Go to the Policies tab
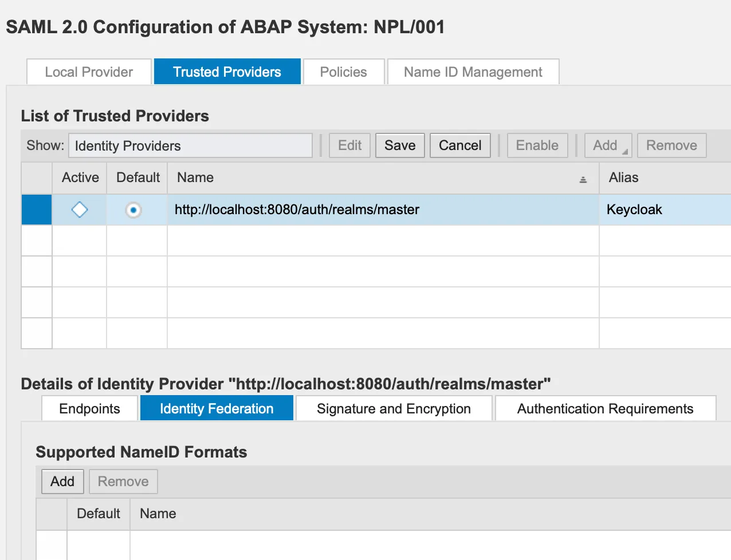The image size is (731, 560). pyautogui.click(x=343, y=72)
